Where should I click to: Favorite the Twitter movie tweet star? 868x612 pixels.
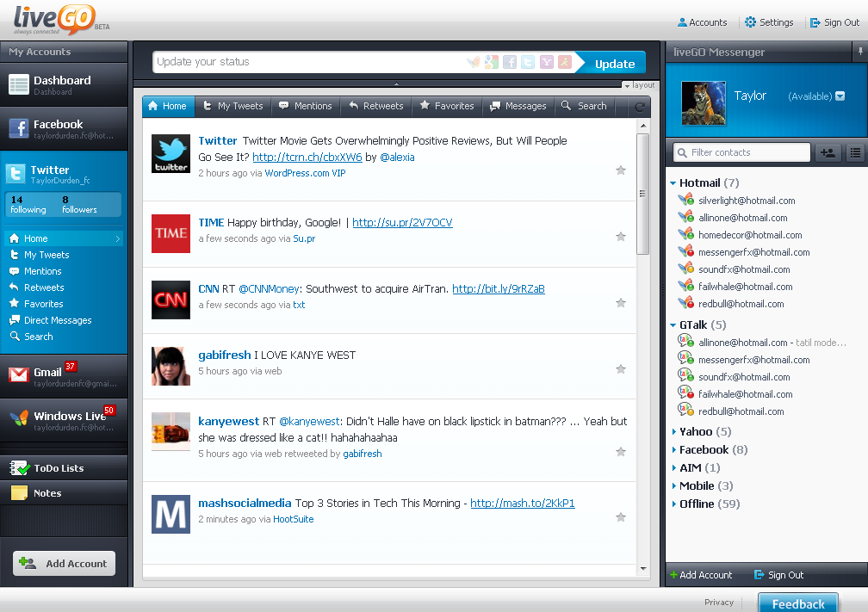click(621, 170)
